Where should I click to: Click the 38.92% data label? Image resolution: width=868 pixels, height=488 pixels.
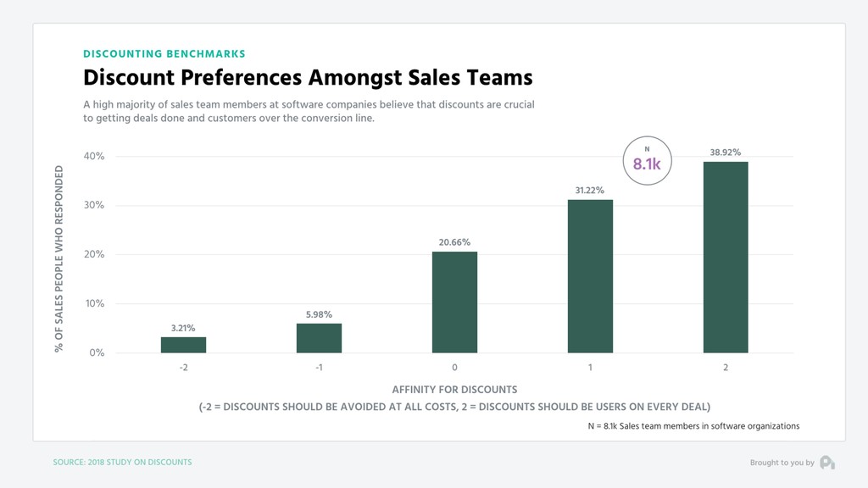(726, 152)
